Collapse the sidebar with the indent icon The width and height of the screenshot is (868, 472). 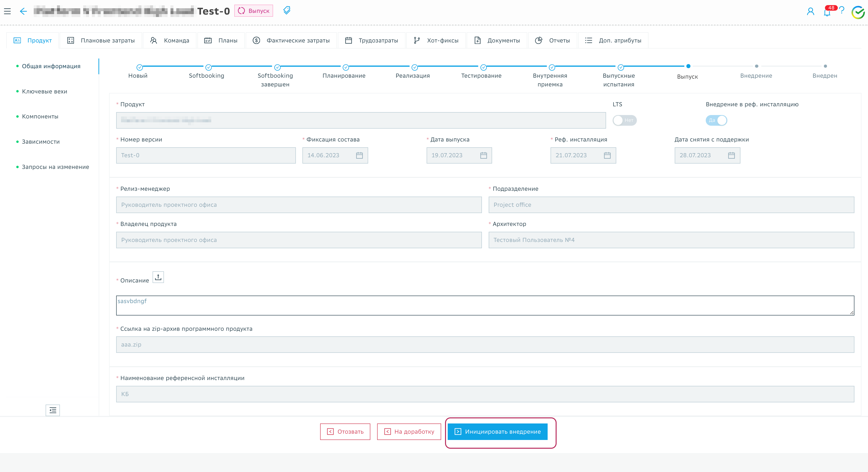(x=53, y=410)
